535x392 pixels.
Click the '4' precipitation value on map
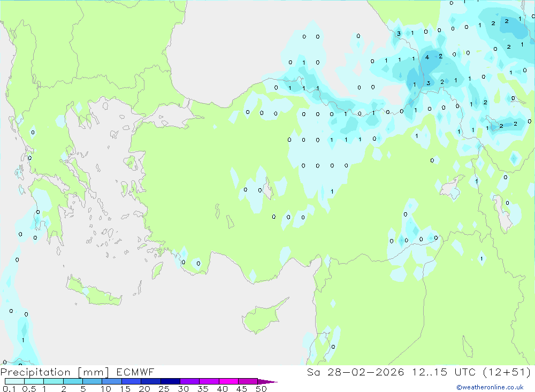click(x=427, y=57)
